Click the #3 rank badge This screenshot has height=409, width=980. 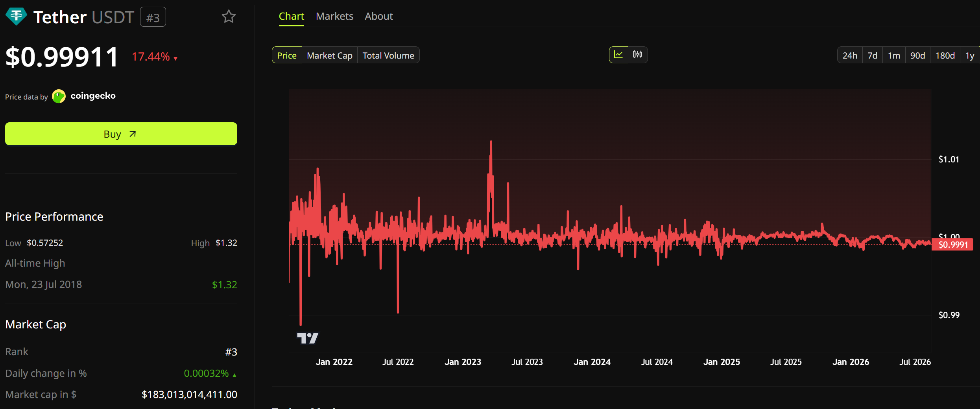(x=153, y=17)
